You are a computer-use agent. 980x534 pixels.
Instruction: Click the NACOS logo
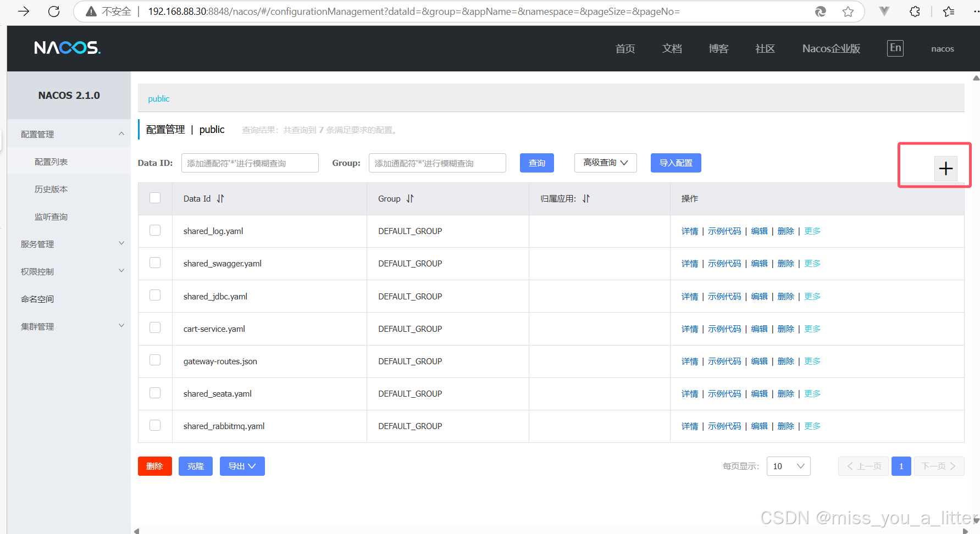point(67,48)
